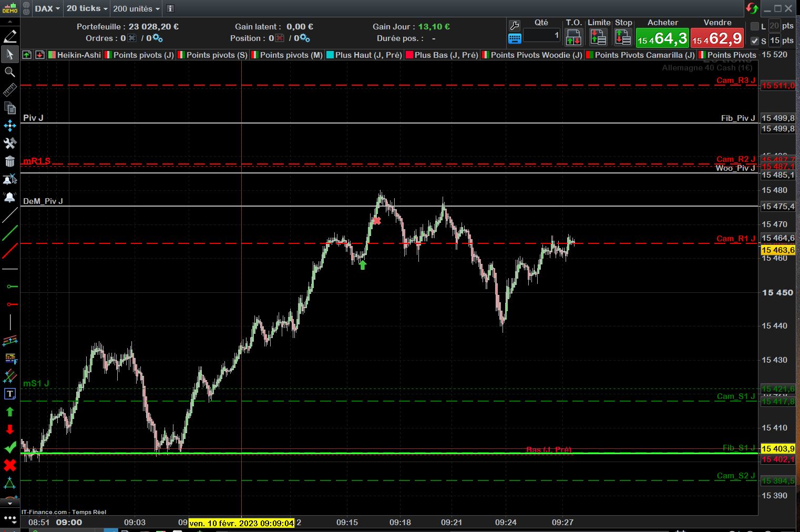Select the bell with cursor alert tool
Screen dimensions: 800x532
click(9, 179)
